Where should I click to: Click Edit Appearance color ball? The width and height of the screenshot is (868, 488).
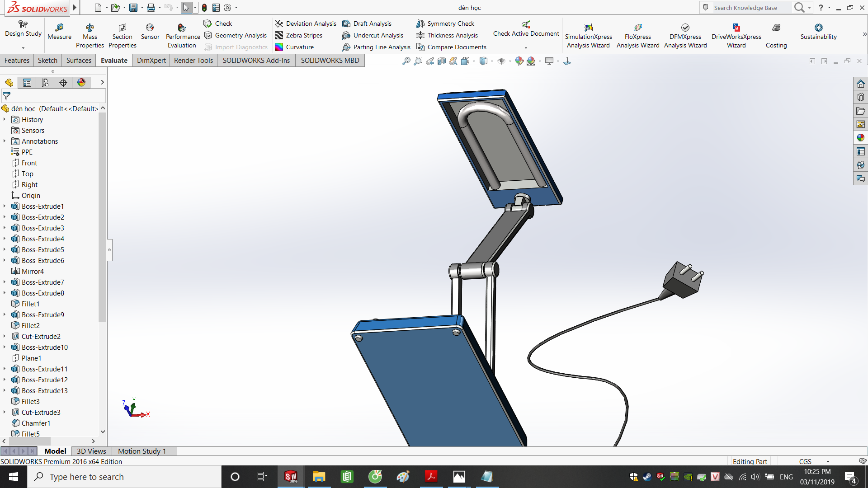(519, 61)
